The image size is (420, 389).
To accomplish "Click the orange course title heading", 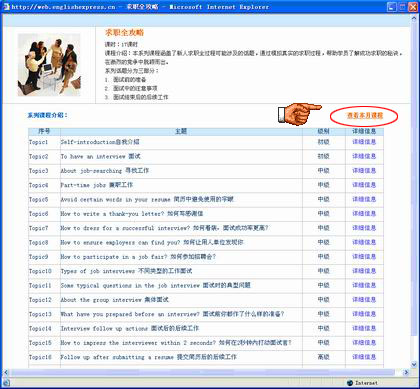I will (x=124, y=32).
